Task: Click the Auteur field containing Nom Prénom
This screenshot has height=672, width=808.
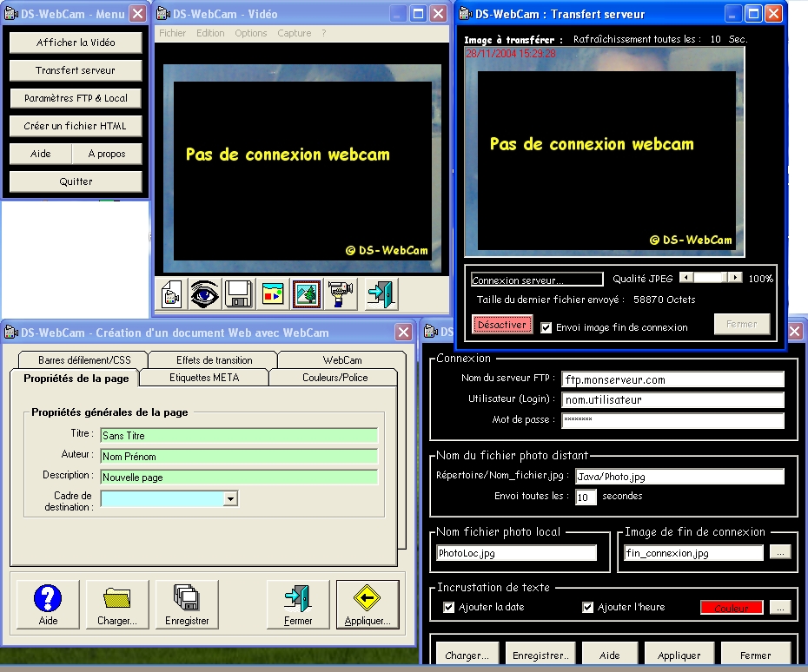Action: (x=239, y=457)
